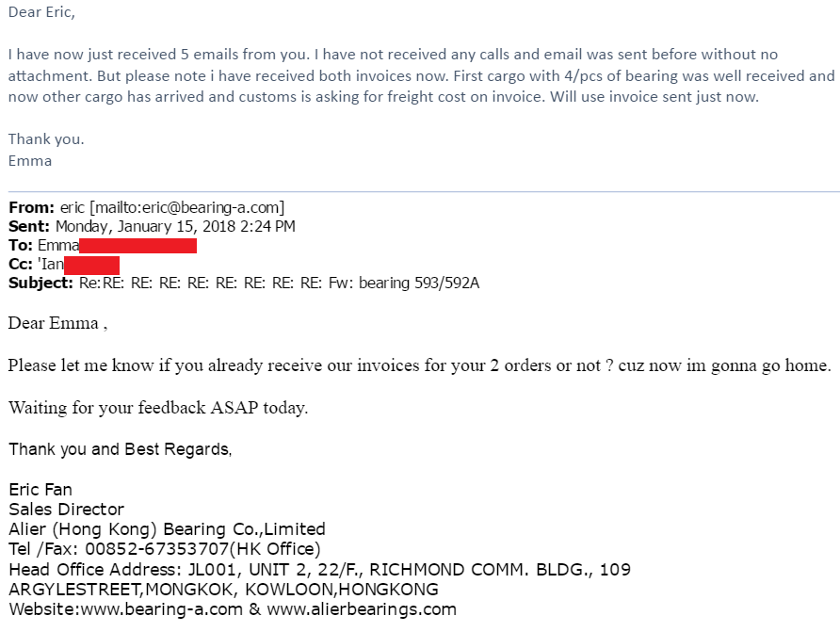This screenshot has height=632, width=840.
Task: Click the 'Emma' sign-off in the reply
Action: pos(30,161)
